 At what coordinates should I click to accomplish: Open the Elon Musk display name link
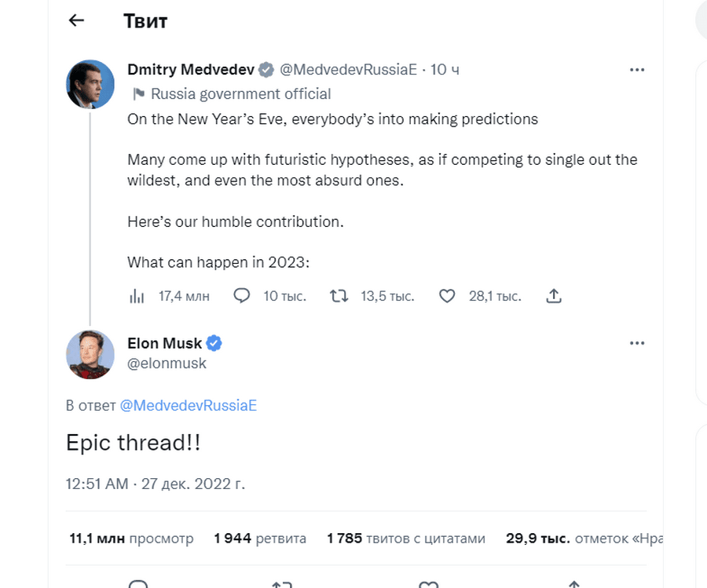pos(164,343)
